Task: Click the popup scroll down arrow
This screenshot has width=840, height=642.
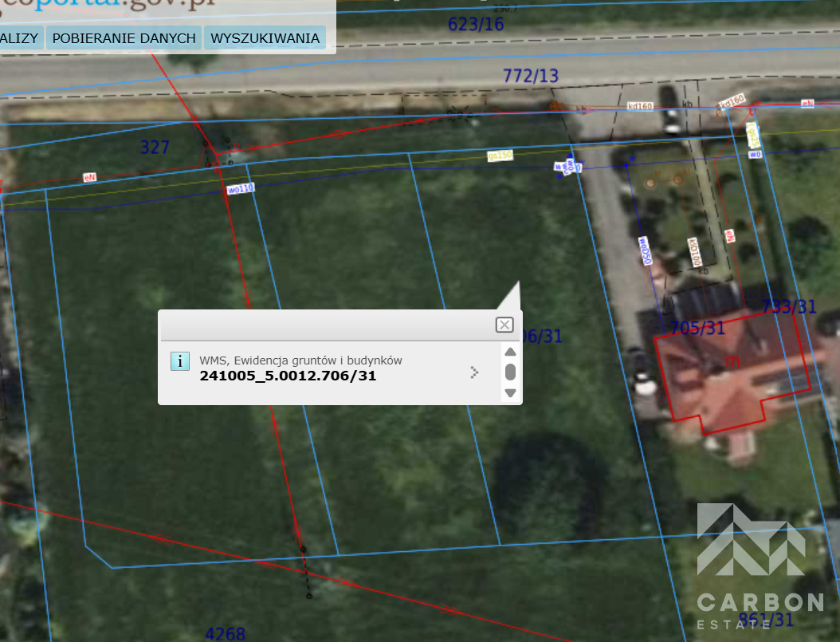Action: tap(511, 392)
